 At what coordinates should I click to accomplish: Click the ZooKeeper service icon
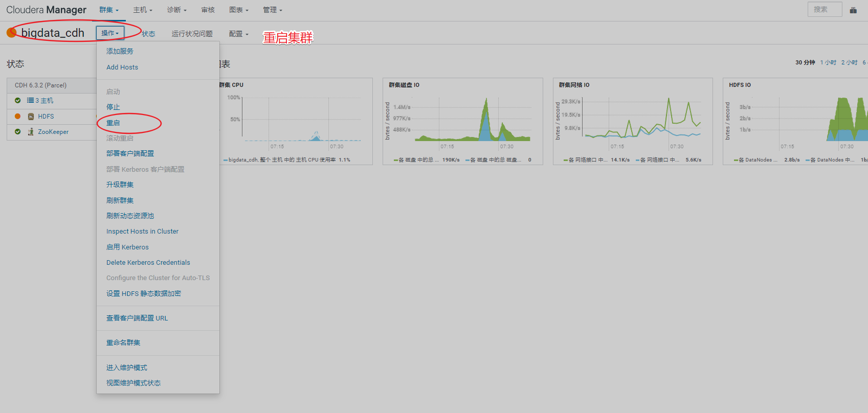click(x=31, y=132)
